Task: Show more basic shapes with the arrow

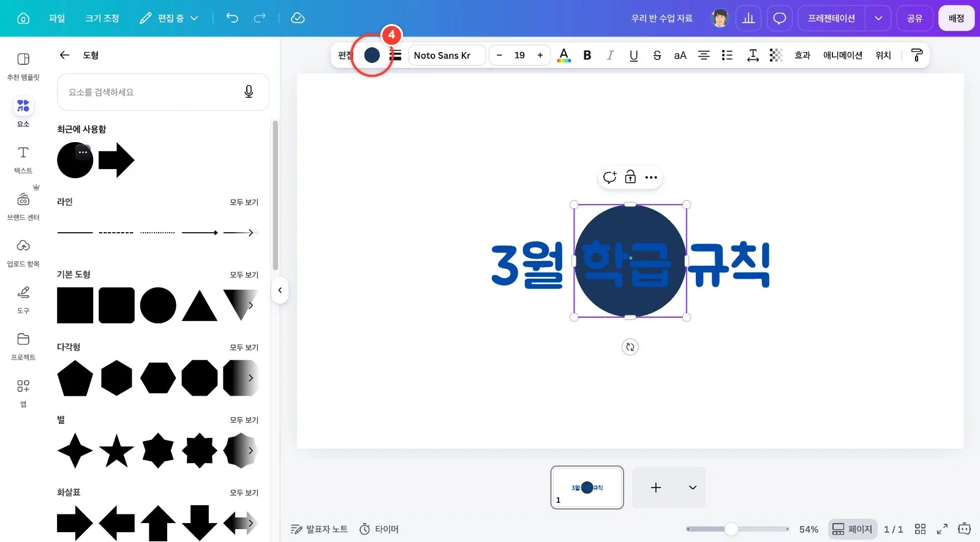Action: (250, 305)
